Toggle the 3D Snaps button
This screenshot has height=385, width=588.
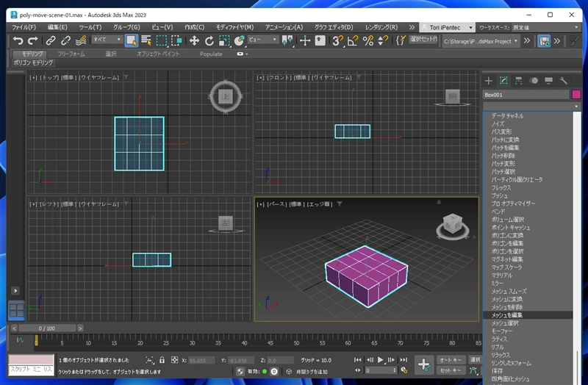click(x=337, y=40)
